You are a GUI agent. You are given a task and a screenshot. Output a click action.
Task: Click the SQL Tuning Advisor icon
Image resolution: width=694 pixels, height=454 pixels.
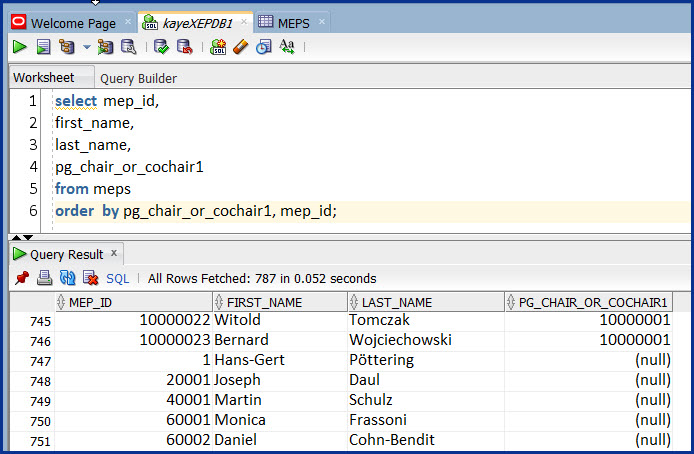click(129, 46)
